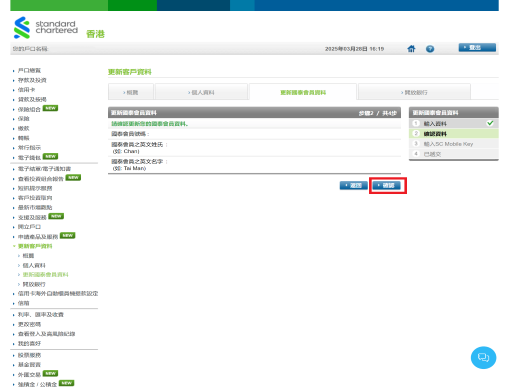The width and height of the screenshot is (520, 389).
Task: Switch to the 概覽 tab
Action: [131, 92]
